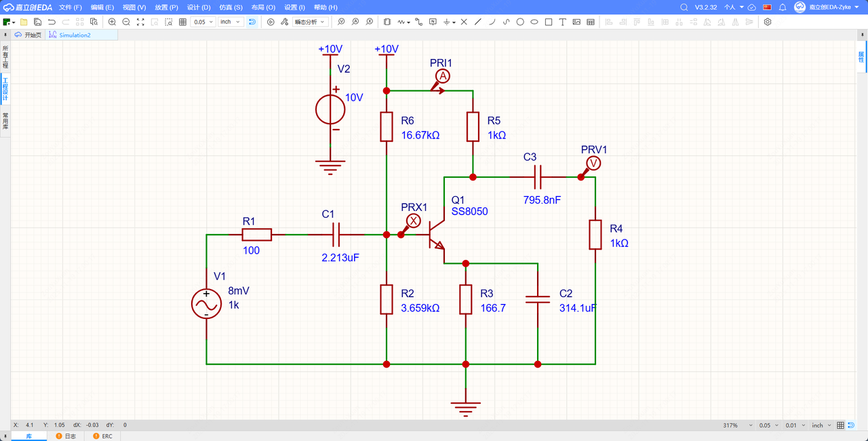Open the settings gear in toolbar
868x441 pixels.
tap(768, 22)
